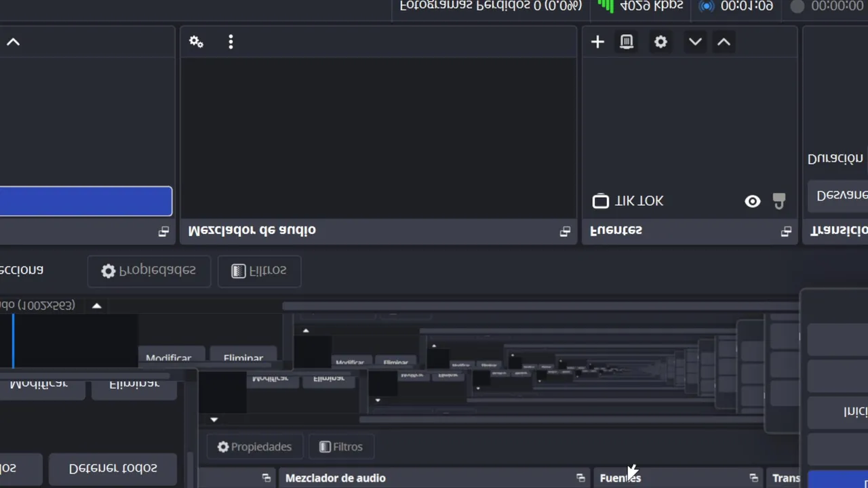The width and height of the screenshot is (868, 488).
Task: Undock the upside-down Fuentes panel with its float icon
Action: (x=786, y=231)
